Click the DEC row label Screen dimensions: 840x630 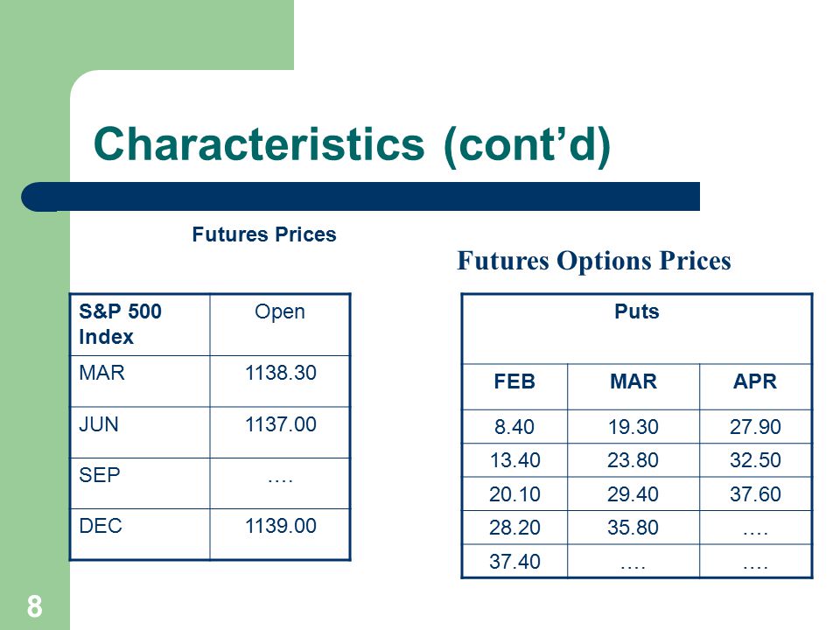(x=101, y=526)
